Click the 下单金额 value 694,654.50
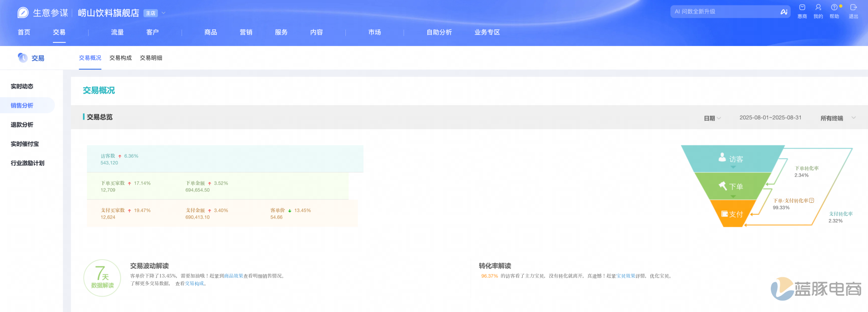The image size is (868, 312). [x=198, y=190]
